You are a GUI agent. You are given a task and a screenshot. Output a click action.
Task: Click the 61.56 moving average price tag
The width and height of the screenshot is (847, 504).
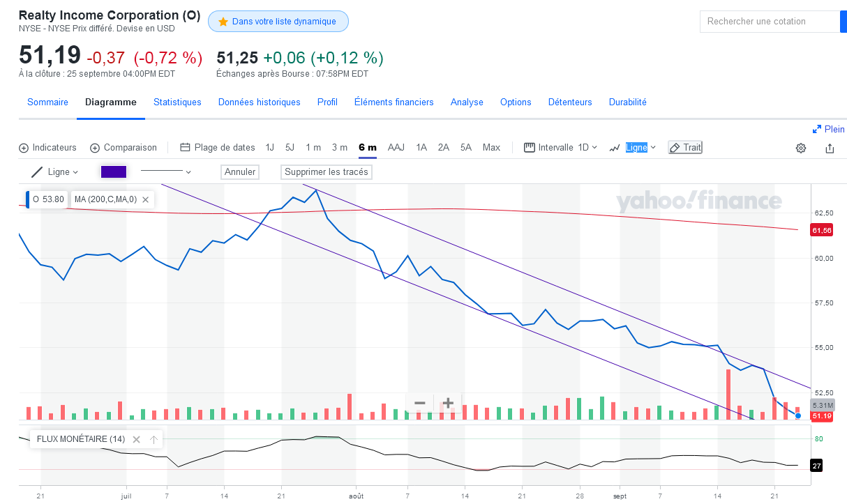click(822, 230)
